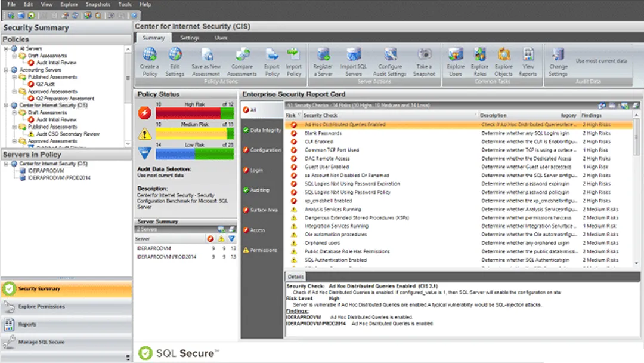Select the Summary tab
This screenshot has width=644, height=363.
pyautogui.click(x=154, y=38)
